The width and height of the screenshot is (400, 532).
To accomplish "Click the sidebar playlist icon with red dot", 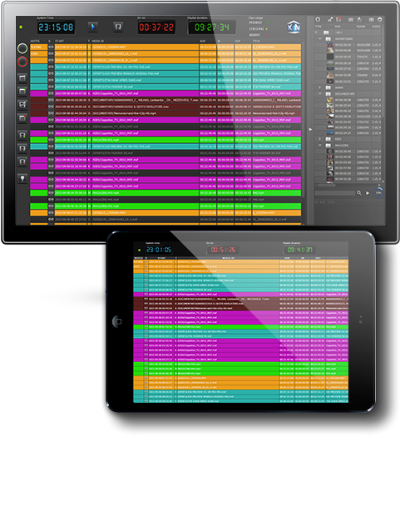I will pyautogui.click(x=22, y=118).
